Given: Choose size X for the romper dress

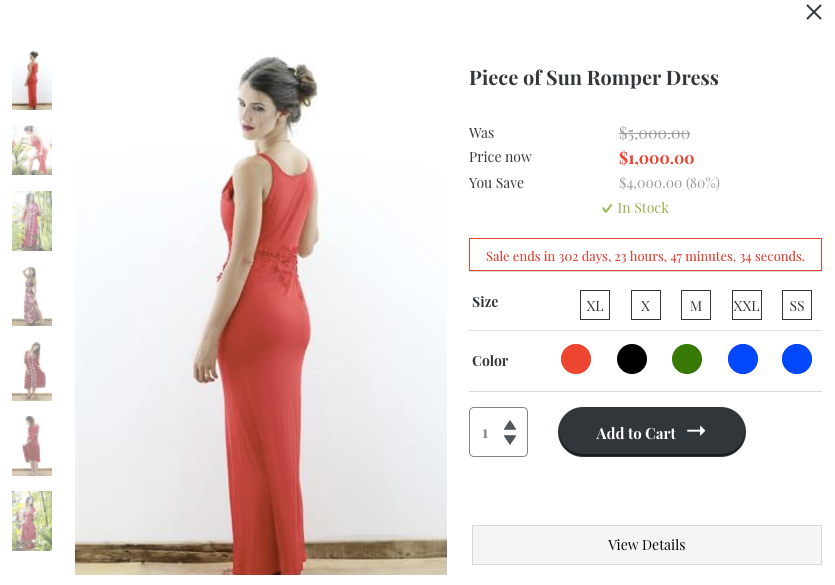Looking at the screenshot, I should [645, 305].
